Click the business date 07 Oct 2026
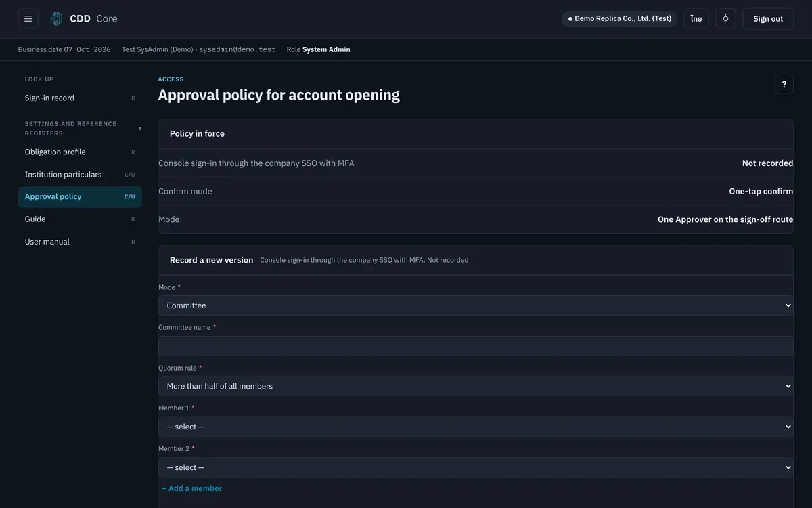Image resolution: width=812 pixels, height=508 pixels. (87, 49)
